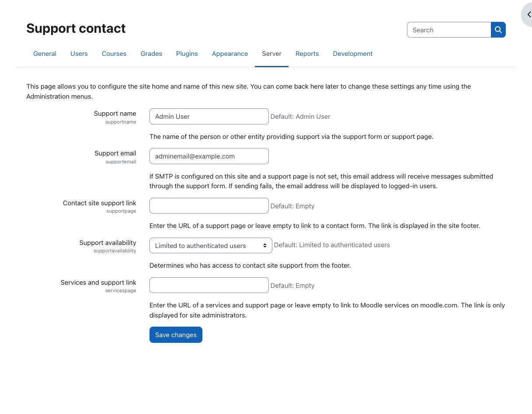Click the Support availability label

pos(108,243)
